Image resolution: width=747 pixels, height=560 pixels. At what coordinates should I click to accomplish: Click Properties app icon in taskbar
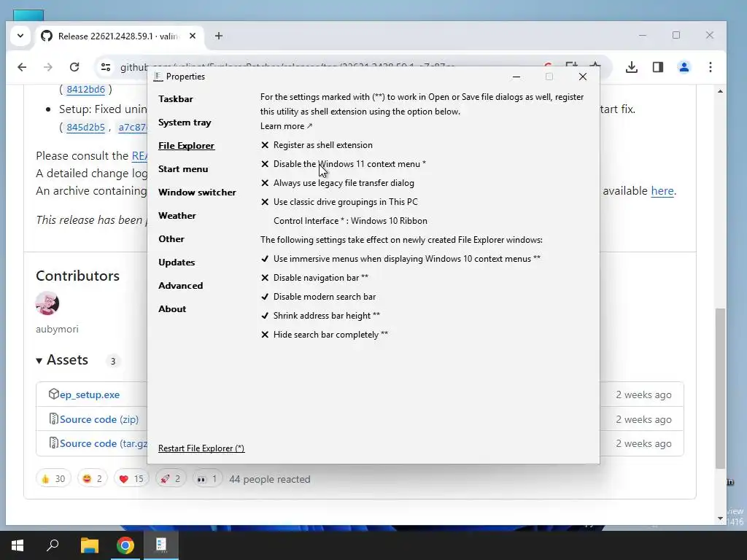click(161, 545)
